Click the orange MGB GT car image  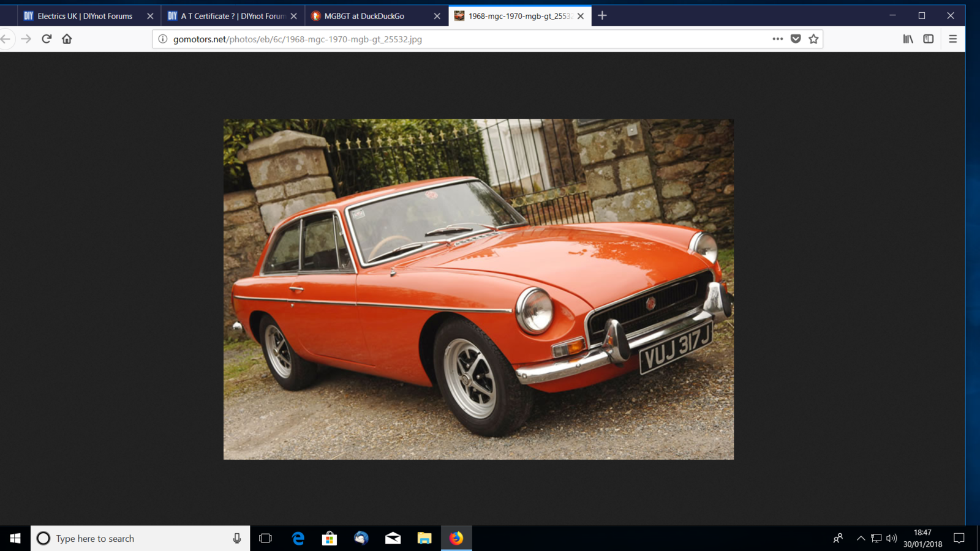pyautogui.click(x=478, y=289)
